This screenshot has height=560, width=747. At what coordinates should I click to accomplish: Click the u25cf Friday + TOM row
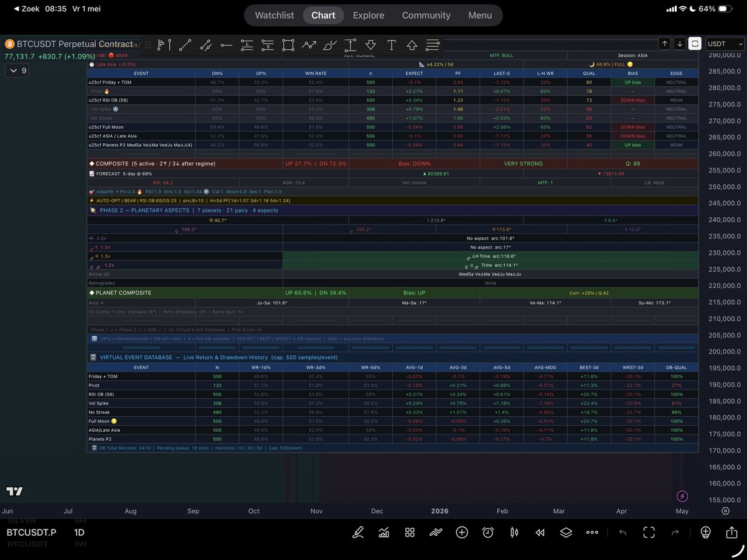tap(392, 82)
